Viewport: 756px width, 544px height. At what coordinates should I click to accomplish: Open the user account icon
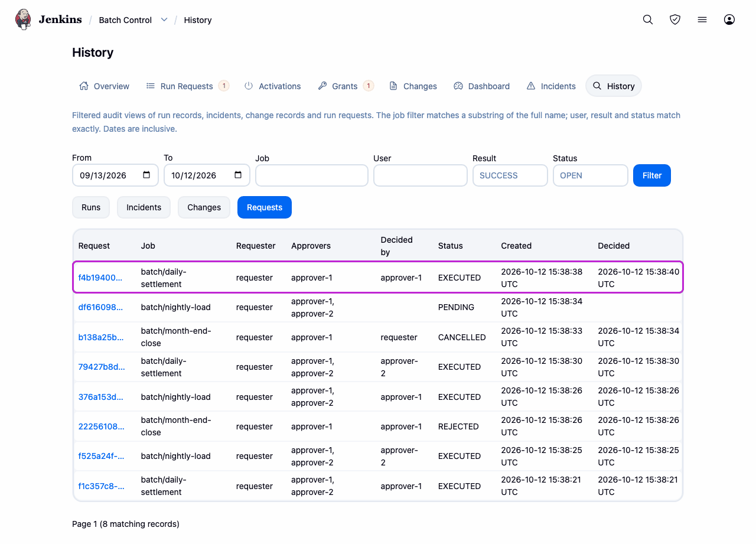[x=729, y=19]
